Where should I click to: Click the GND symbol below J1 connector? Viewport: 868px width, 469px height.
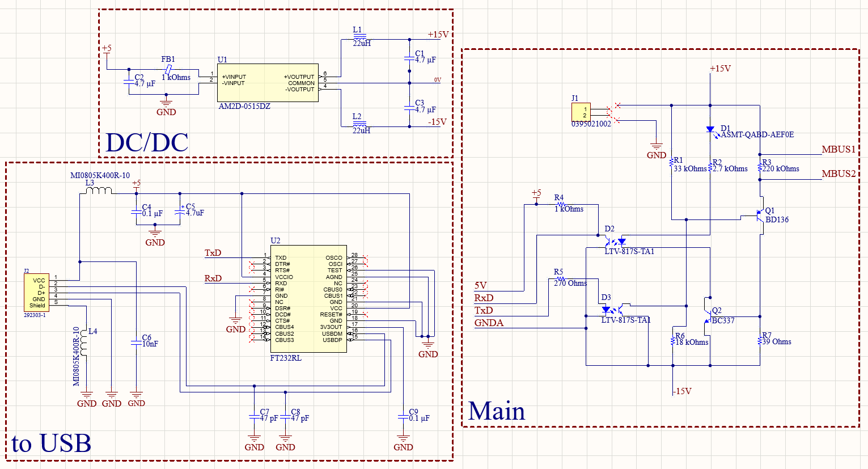coord(656,150)
